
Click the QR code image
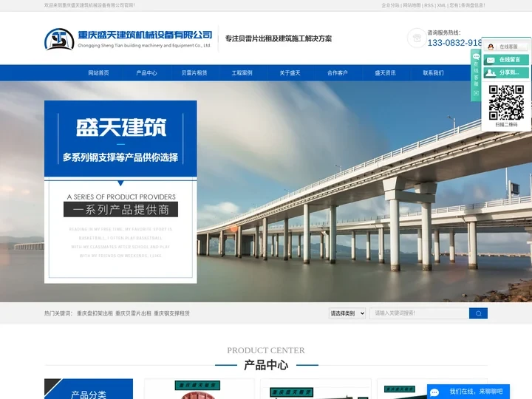pos(506,103)
